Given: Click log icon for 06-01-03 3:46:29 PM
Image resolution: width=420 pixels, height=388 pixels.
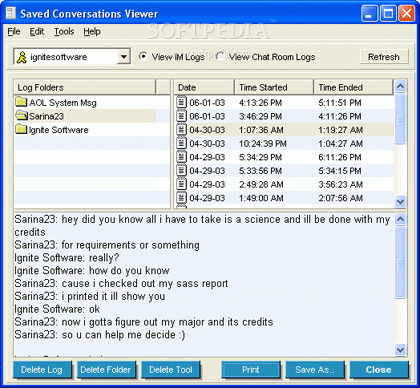Looking at the screenshot, I should pyautogui.click(x=181, y=116).
